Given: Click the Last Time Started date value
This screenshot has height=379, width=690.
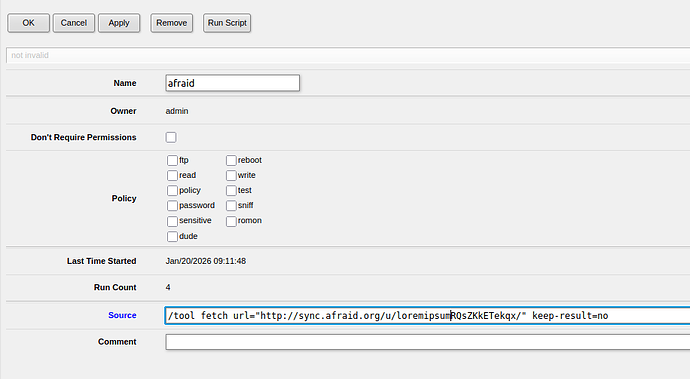Looking at the screenshot, I should [x=206, y=261].
